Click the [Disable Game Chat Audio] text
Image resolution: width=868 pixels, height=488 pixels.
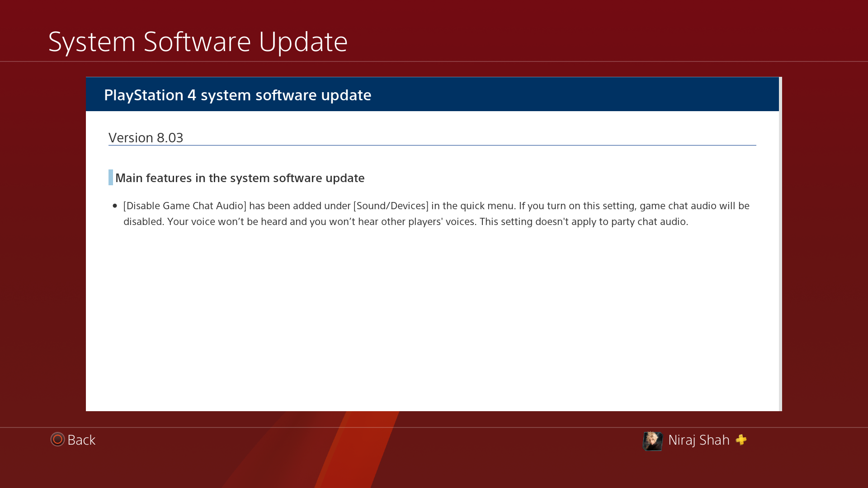(x=184, y=206)
